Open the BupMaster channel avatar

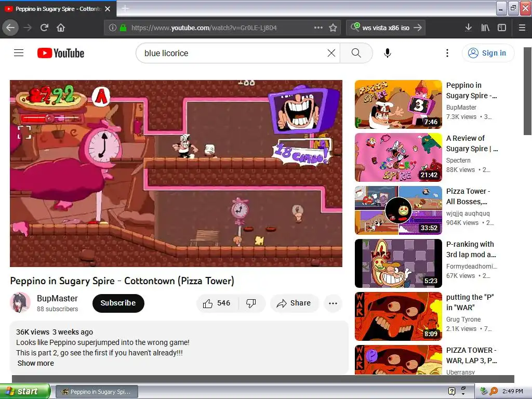click(x=20, y=302)
